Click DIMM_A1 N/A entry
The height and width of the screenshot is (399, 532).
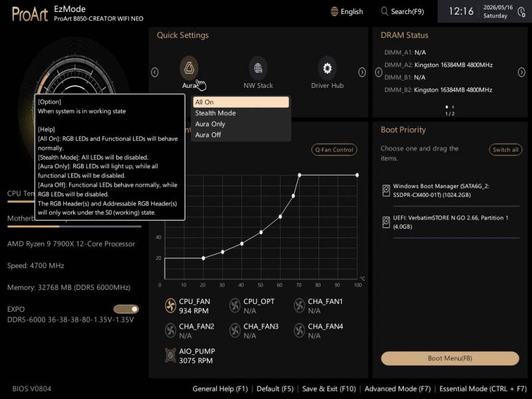point(405,53)
